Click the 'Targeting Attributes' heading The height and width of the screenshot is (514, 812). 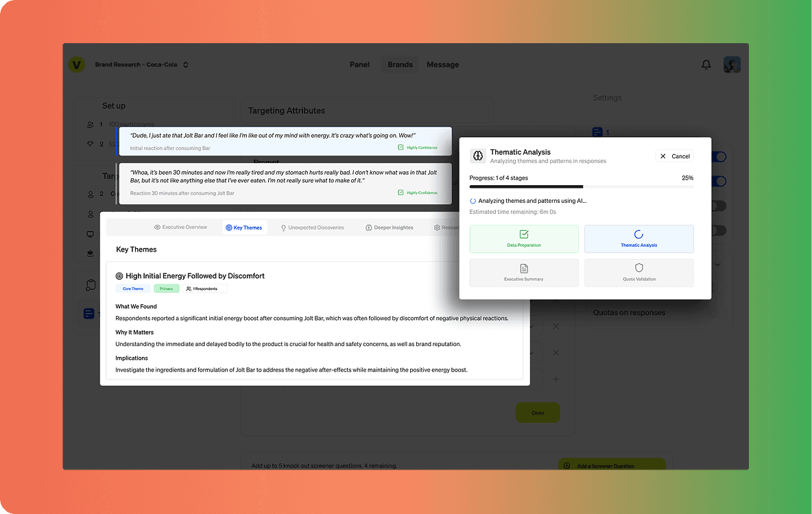click(287, 111)
